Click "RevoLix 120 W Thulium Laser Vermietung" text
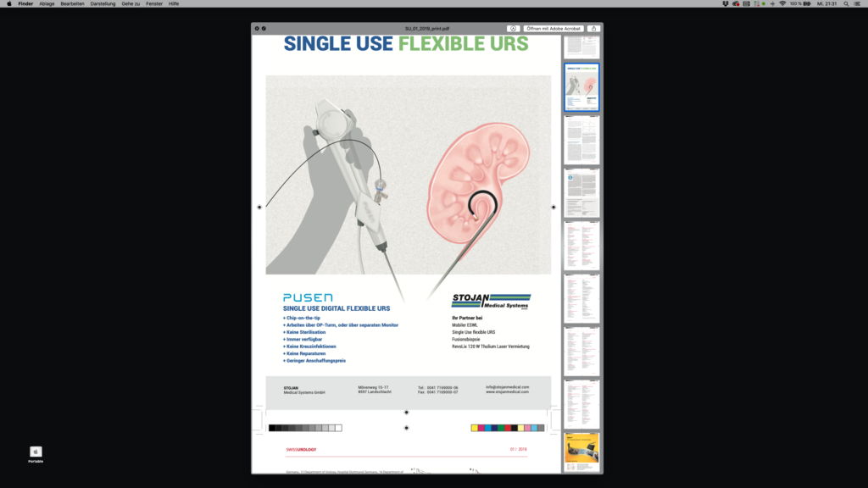This screenshot has width=868, height=488. [491, 347]
